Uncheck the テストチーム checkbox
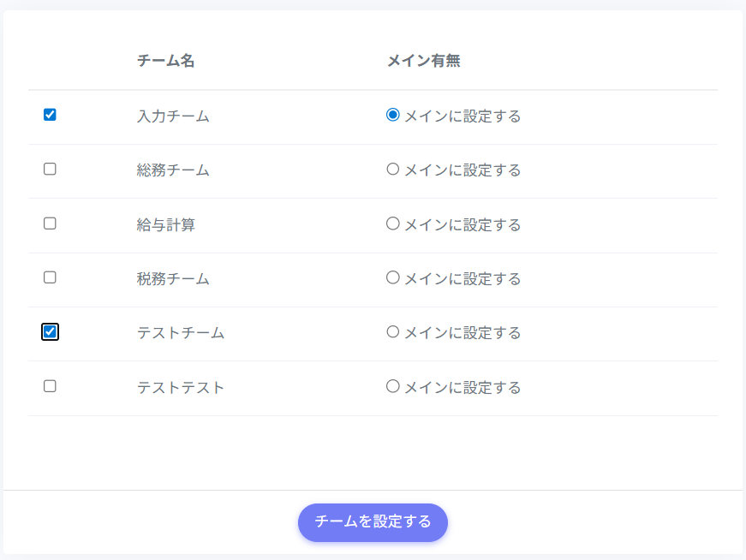The height and width of the screenshot is (560, 746). tap(50, 331)
